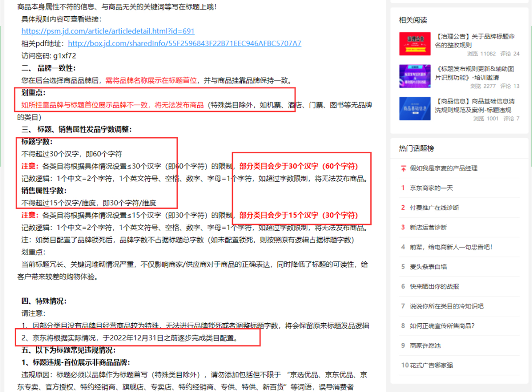Open hot topic 快来晒出你的战报
532x392 pixels.
(x=434, y=287)
